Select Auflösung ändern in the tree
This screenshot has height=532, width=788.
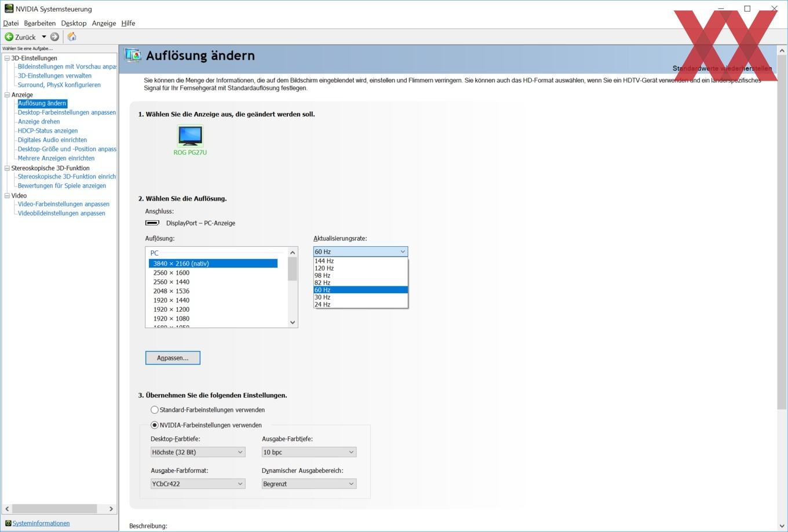[42, 103]
